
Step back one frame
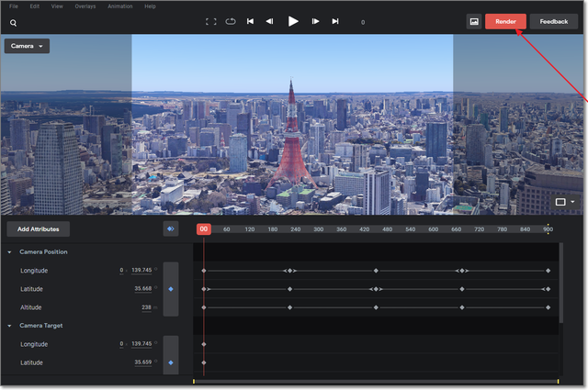(269, 21)
